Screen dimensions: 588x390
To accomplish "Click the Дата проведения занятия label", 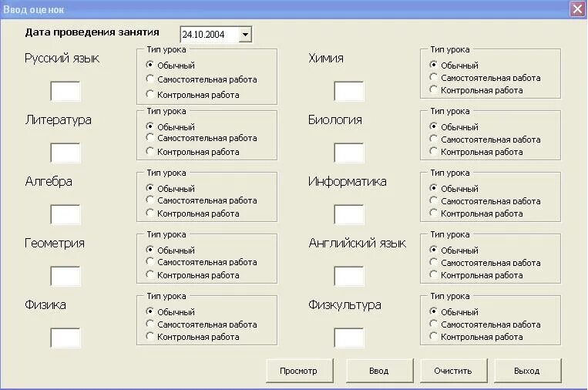I will tap(92, 32).
